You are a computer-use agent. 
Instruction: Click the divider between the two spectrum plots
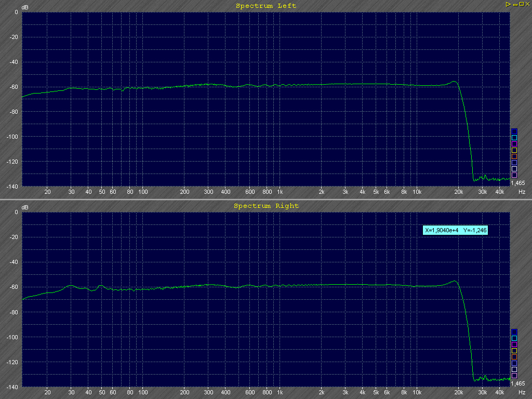[x=266, y=199]
